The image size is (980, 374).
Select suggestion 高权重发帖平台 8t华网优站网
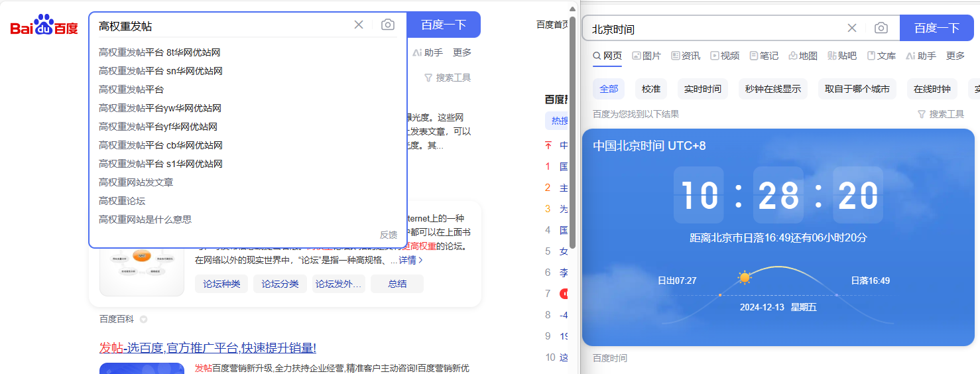159,52
